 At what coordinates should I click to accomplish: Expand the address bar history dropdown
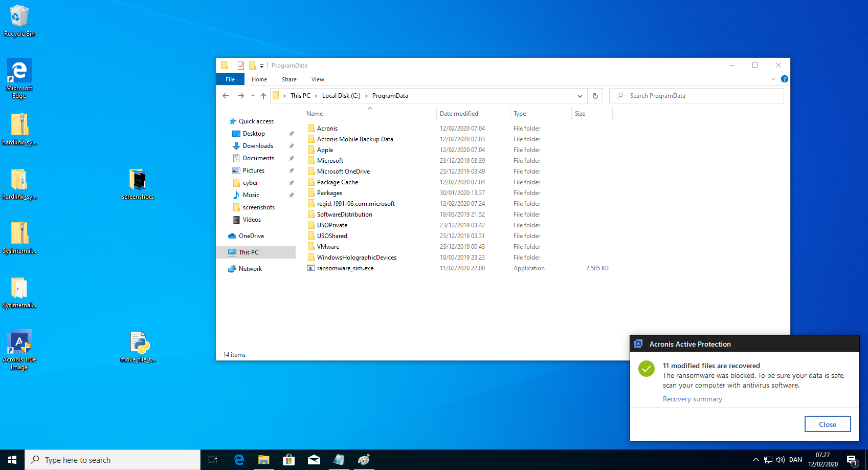pyautogui.click(x=580, y=96)
